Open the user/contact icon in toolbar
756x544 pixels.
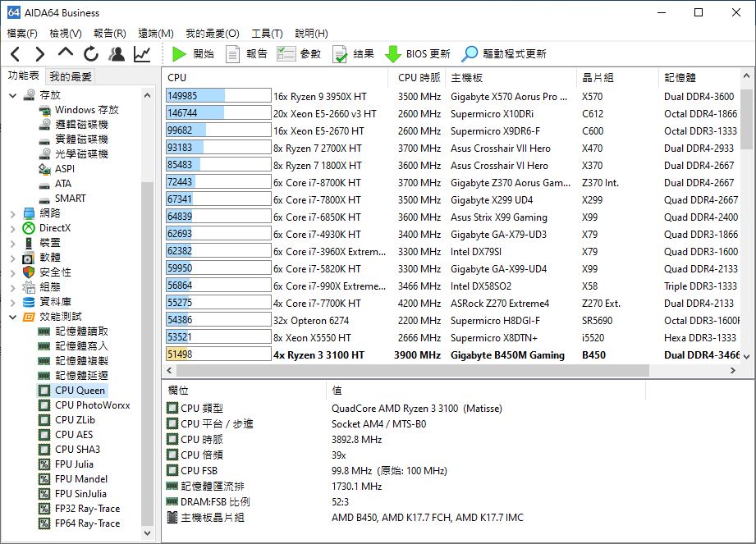pos(117,54)
